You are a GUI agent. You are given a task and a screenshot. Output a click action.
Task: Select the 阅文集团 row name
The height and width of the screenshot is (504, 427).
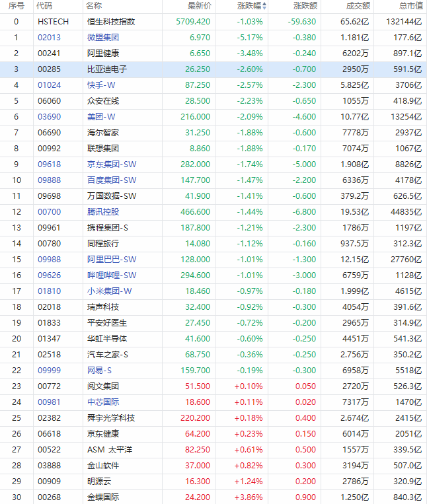click(x=103, y=386)
